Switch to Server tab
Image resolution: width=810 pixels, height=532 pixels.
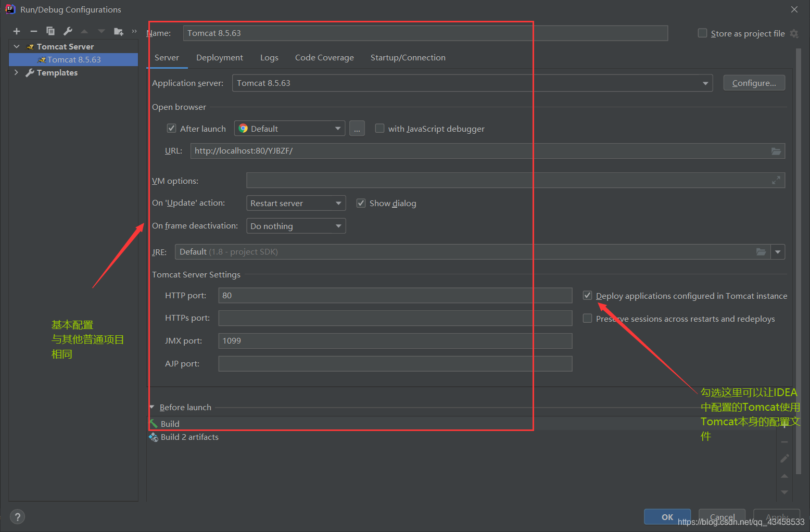point(167,58)
